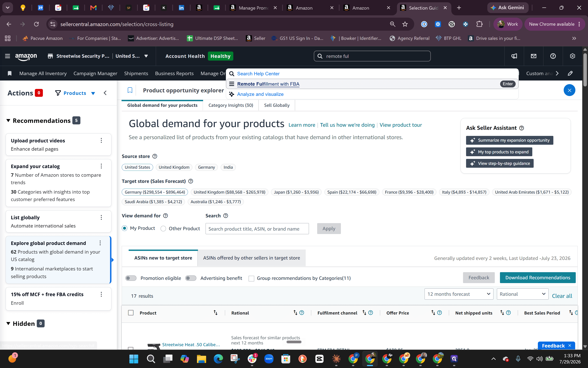Screen dimensions: 588x368
Task: Open the Products filter dropdown
Action: click(x=75, y=93)
